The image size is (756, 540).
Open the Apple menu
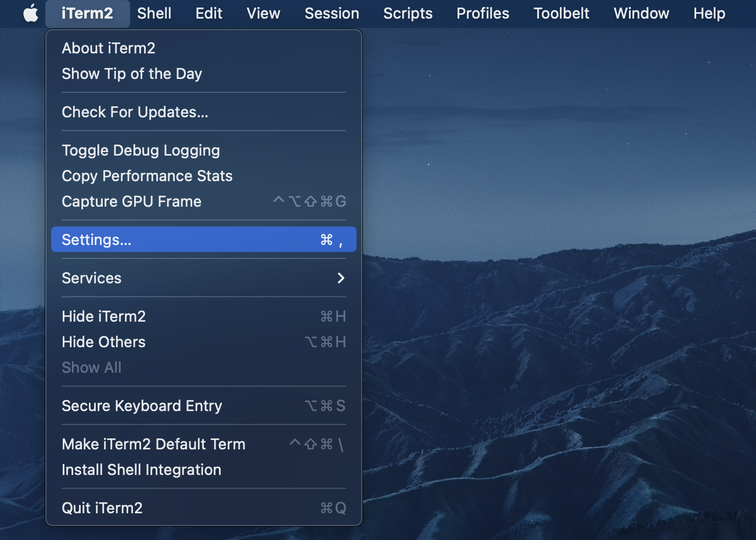pyautogui.click(x=30, y=13)
